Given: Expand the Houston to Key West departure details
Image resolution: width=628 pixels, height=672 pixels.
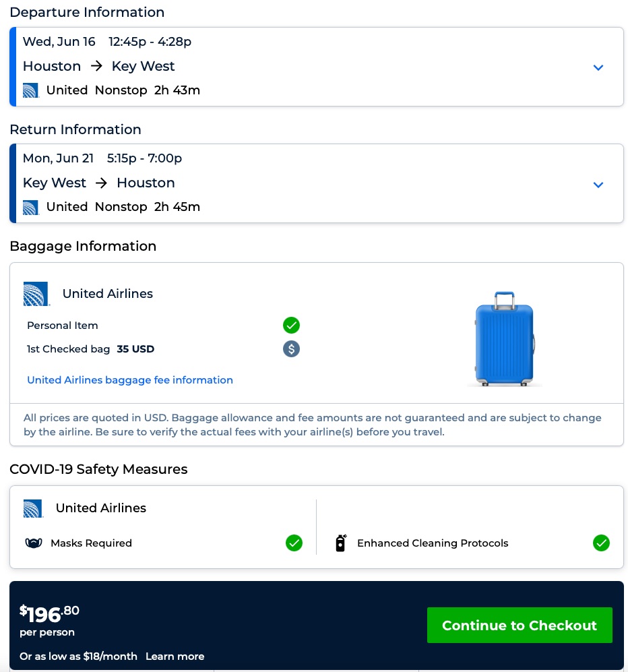Looking at the screenshot, I should pyautogui.click(x=598, y=67).
